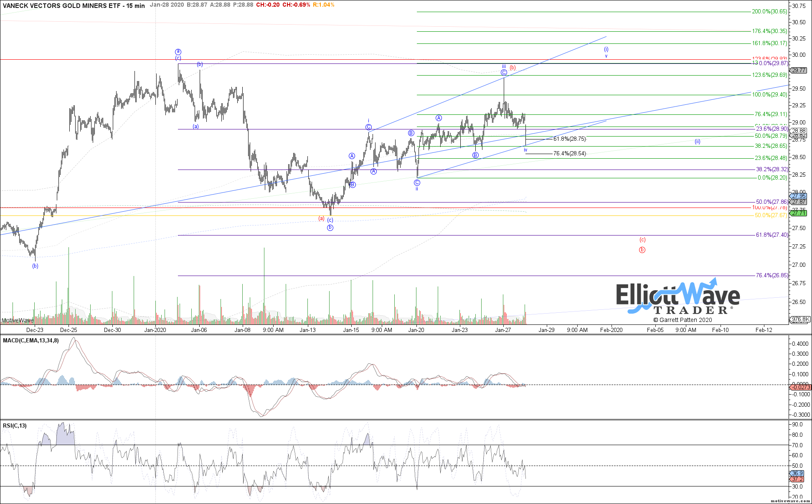Viewport: 812px width, 504px height.
Task: Select the red (a) wave label
Action: pos(321,218)
